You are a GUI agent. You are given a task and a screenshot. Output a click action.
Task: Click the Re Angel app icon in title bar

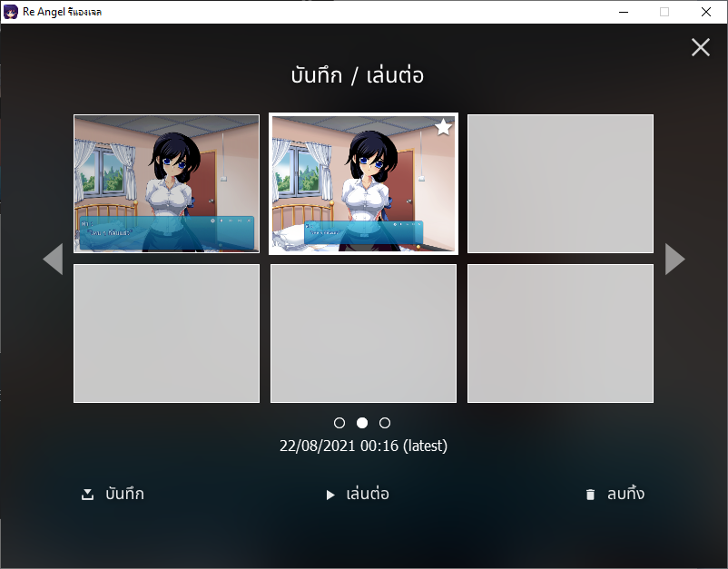click(x=11, y=12)
